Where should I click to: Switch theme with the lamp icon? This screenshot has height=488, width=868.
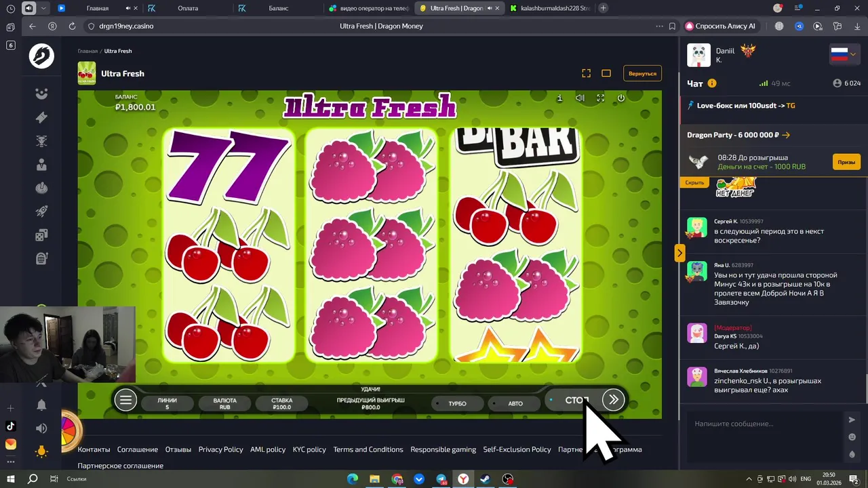[x=41, y=451]
